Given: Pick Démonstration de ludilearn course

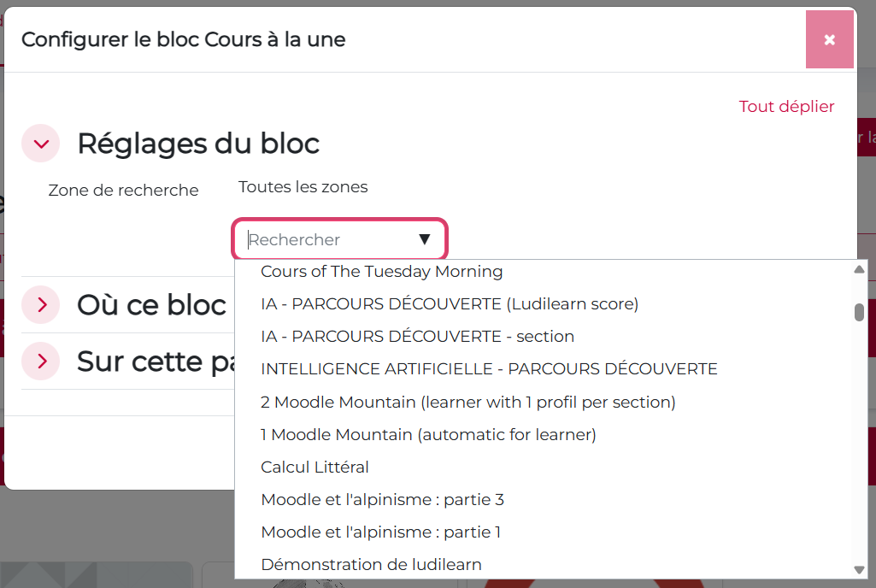Looking at the screenshot, I should tap(371, 564).
